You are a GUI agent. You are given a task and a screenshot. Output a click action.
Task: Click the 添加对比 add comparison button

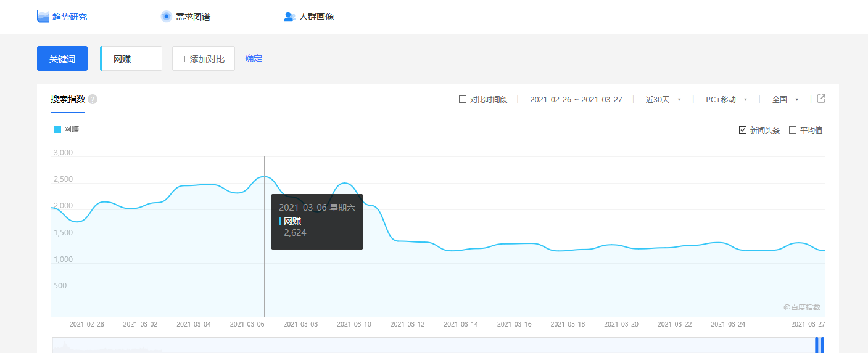click(204, 59)
